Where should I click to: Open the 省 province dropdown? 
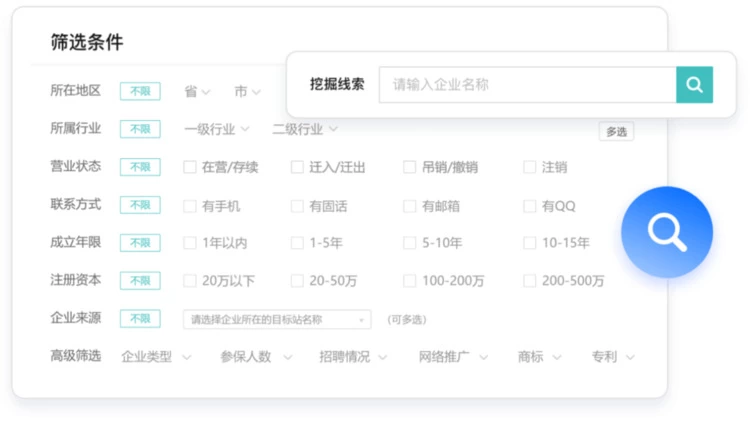pos(197,92)
